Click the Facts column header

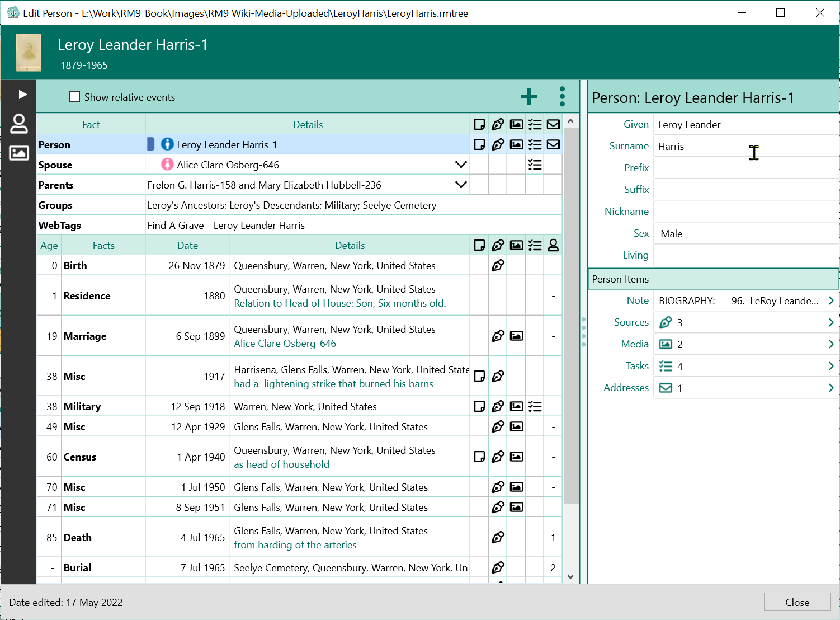coord(103,245)
